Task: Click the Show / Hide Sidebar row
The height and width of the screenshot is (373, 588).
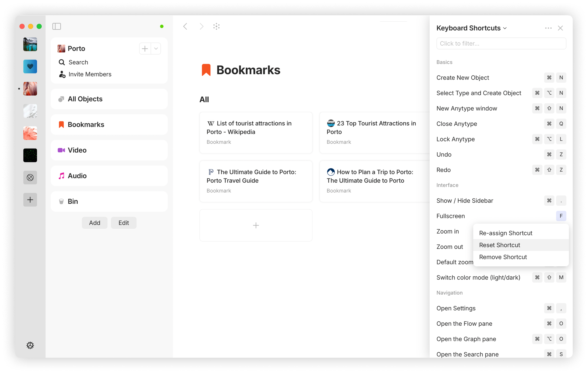Action: pos(501,201)
